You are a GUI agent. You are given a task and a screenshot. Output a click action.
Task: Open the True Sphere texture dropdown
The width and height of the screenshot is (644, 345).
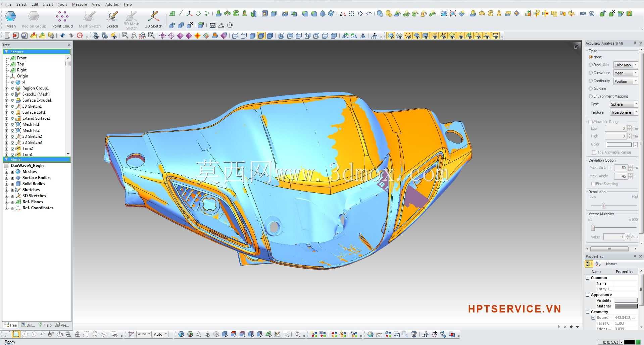[624, 112]
